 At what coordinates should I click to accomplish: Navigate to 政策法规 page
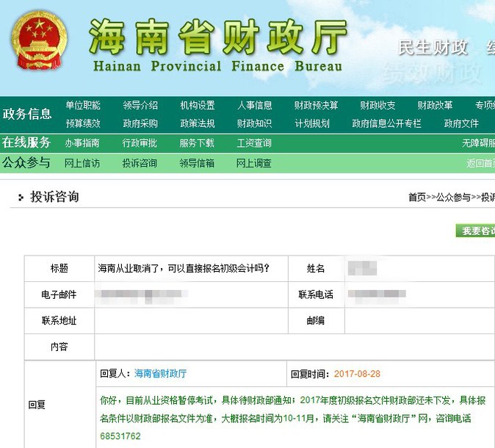pyautogui.click(x=197, y=123)
